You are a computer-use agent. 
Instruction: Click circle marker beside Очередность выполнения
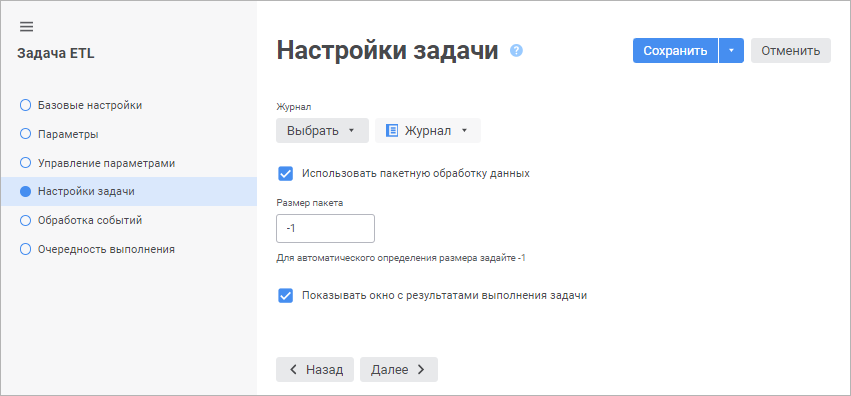click(x=25, y=250)
